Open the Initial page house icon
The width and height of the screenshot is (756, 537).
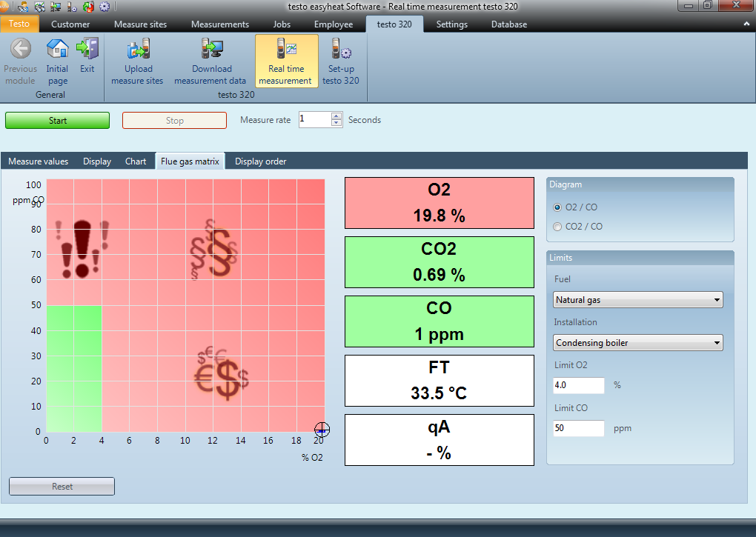(x=57, y=49)
